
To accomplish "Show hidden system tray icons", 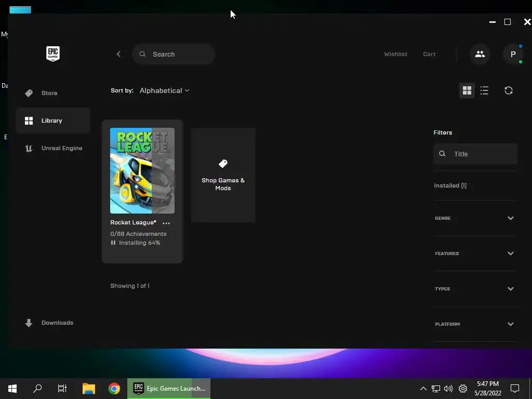I will pyautogui.click(x=423, y=389).
